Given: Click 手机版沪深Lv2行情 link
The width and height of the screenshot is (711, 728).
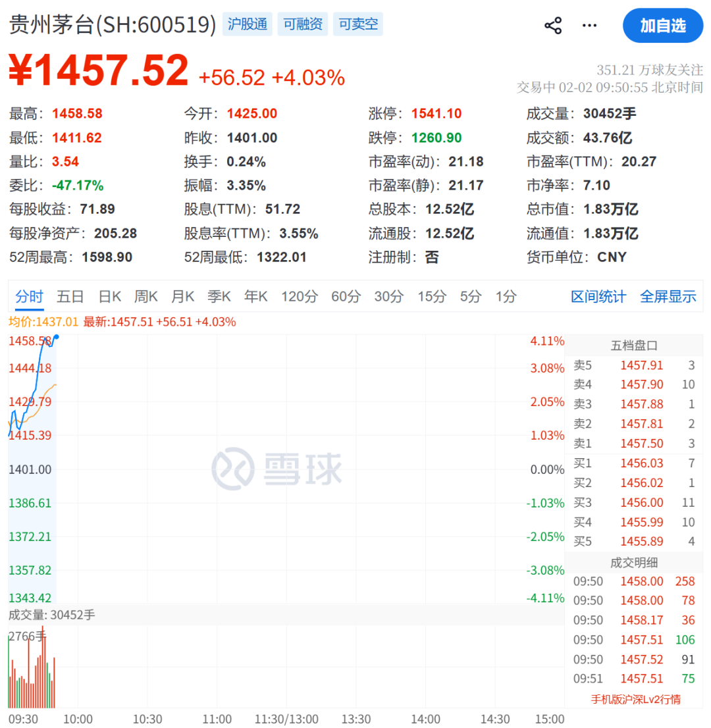Looking at the screenshot, I should click(x=636, y=700).
